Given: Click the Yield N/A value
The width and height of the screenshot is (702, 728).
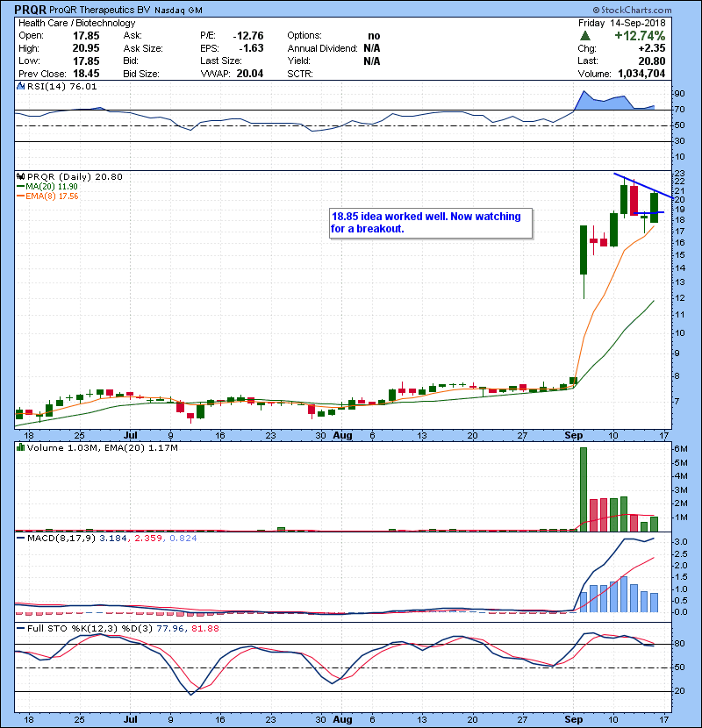Looking at the screenshot, I should (372, 61).
